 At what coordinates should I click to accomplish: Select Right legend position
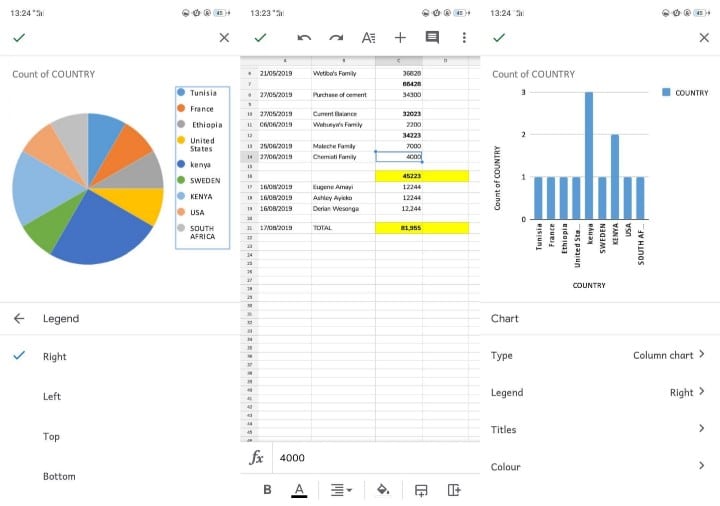119,356
